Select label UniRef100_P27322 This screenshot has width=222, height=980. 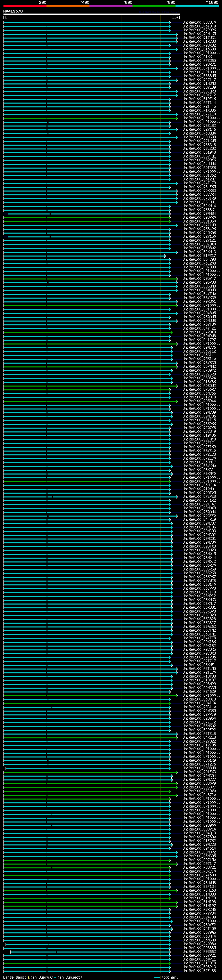(199, 741)
